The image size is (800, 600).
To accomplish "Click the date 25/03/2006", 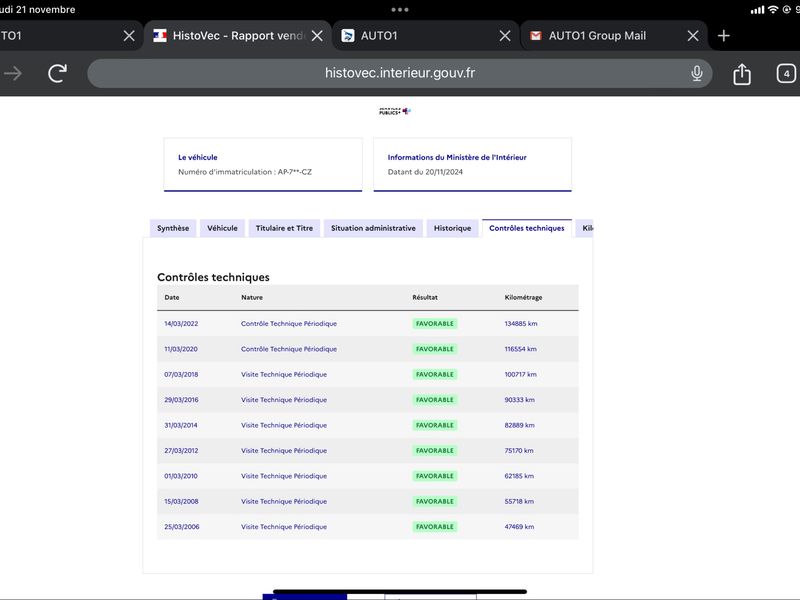I will [182, 527].
